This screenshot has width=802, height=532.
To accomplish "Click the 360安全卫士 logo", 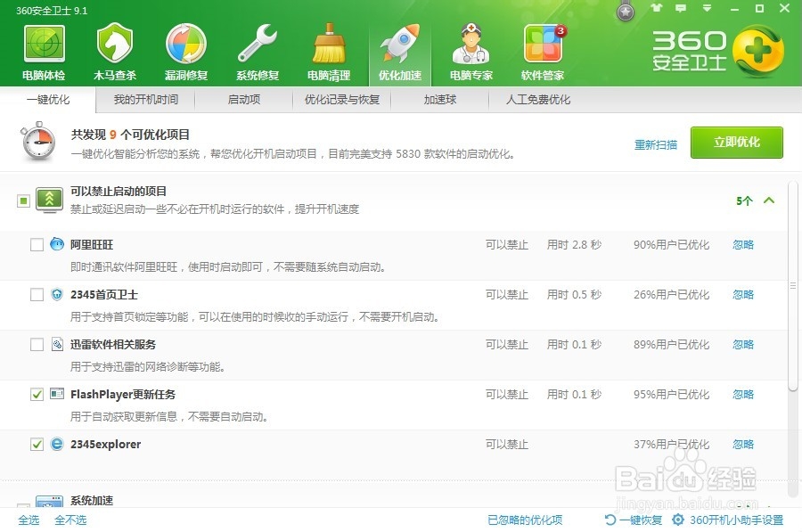I will tap(718, 50).
